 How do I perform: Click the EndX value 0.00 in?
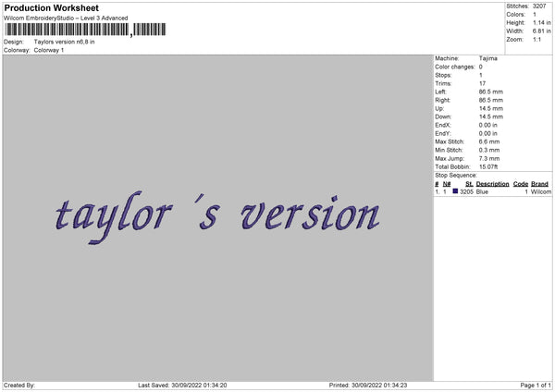488,125
